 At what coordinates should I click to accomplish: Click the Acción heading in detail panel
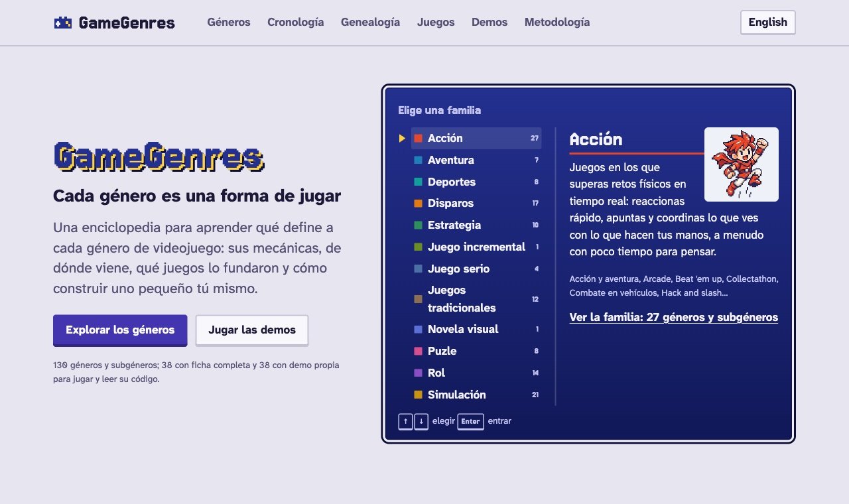(x=596, y=139)
